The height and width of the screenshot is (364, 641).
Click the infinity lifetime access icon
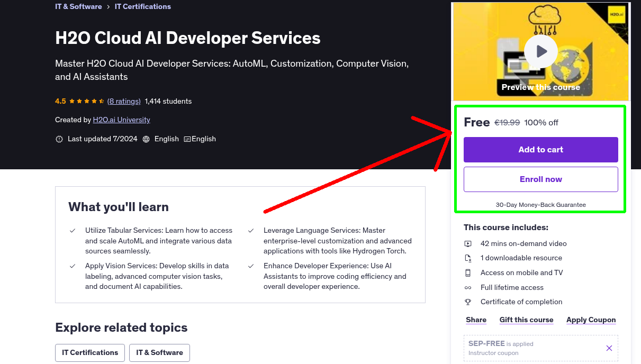tap(468, 287)
